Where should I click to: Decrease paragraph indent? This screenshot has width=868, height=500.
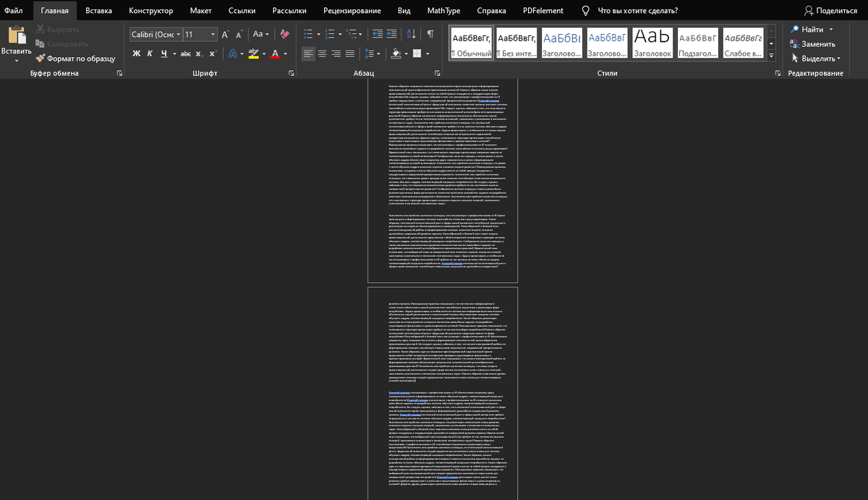378,34
